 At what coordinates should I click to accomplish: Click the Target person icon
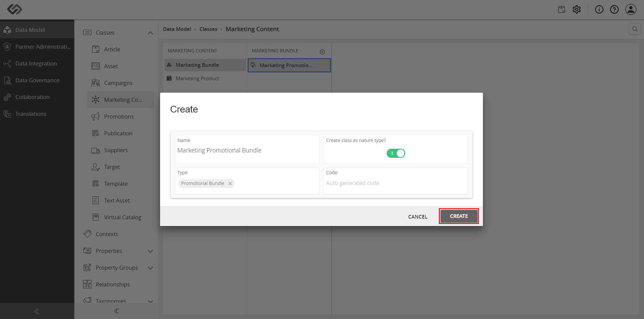point(96,167)
